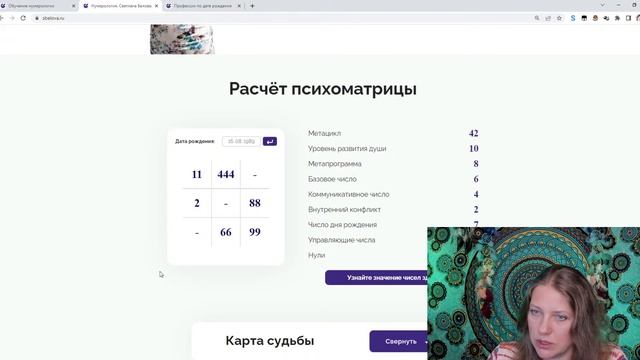Click the webcam video overlay of the presenter

[x=533, y=293]
